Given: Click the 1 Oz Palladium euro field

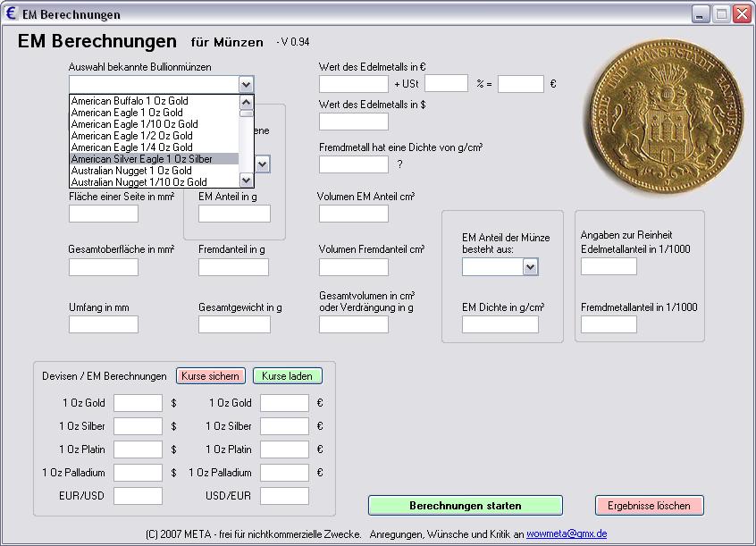Looking at the screenshot, I should pyautogui.click(x=284, y=472).
